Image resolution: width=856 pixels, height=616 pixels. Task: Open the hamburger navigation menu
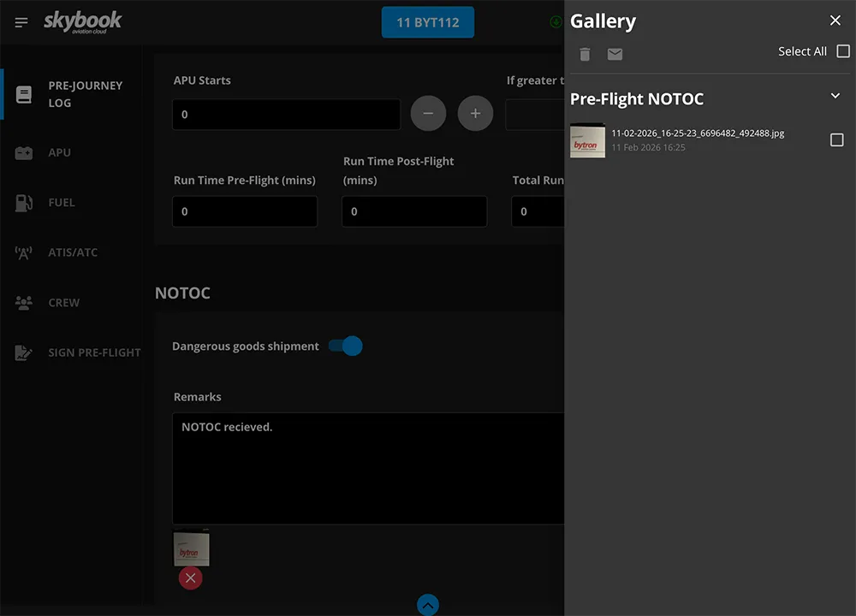click(21, 22)
